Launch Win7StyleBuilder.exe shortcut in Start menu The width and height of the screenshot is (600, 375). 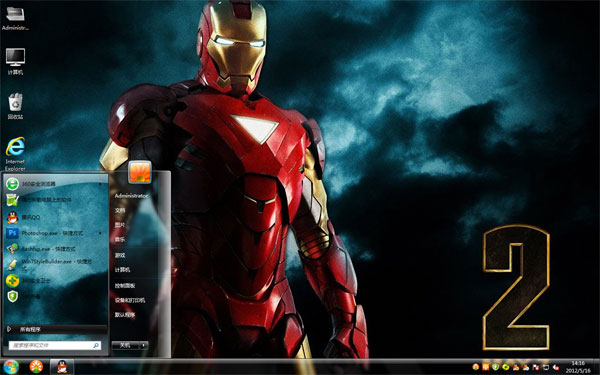(x=55, y=264)
